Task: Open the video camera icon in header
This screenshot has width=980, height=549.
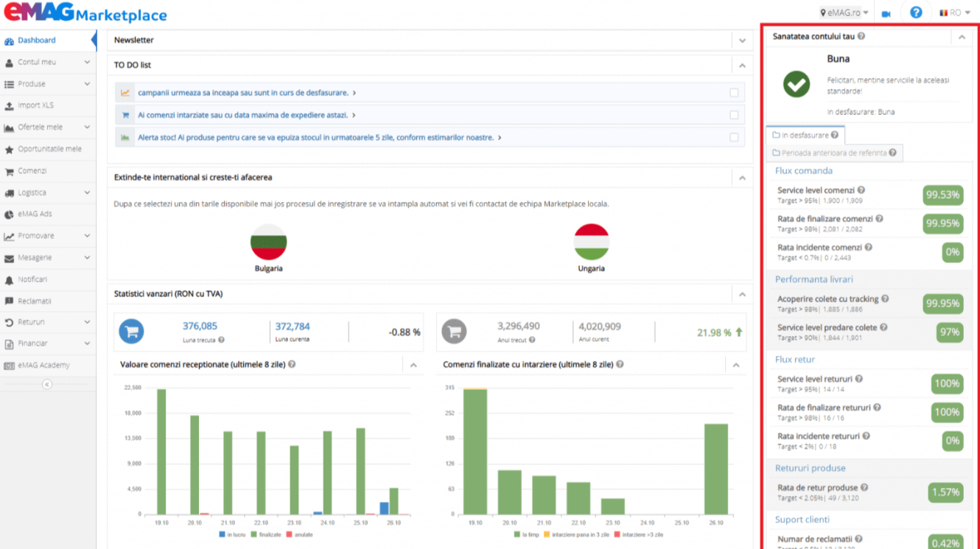Action: [x=886, y=14]
